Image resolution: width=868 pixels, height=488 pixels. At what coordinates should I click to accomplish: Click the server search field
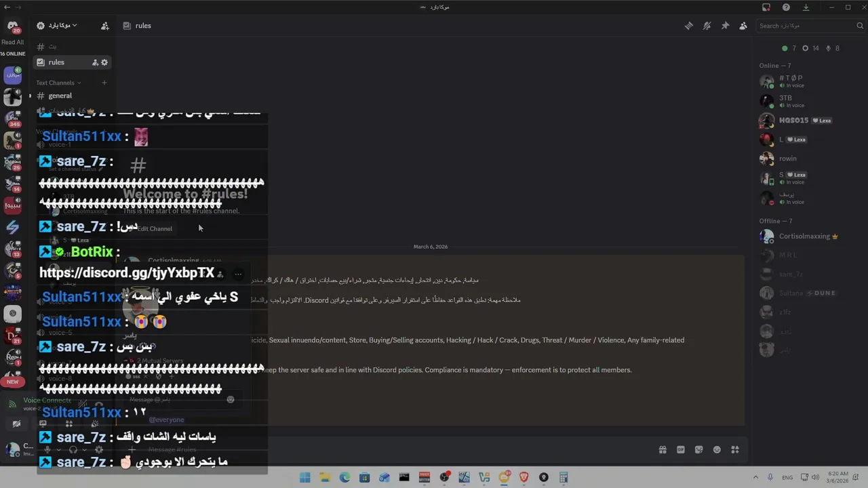click(x=810, y=26)
